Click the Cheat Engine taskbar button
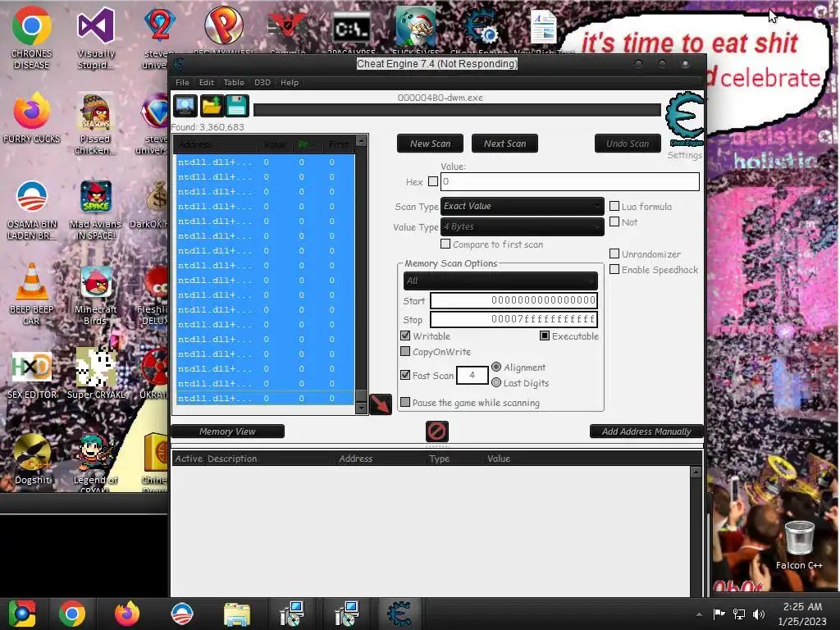The width and height of the screenshot is (840, 630). (x=399, y=614)
